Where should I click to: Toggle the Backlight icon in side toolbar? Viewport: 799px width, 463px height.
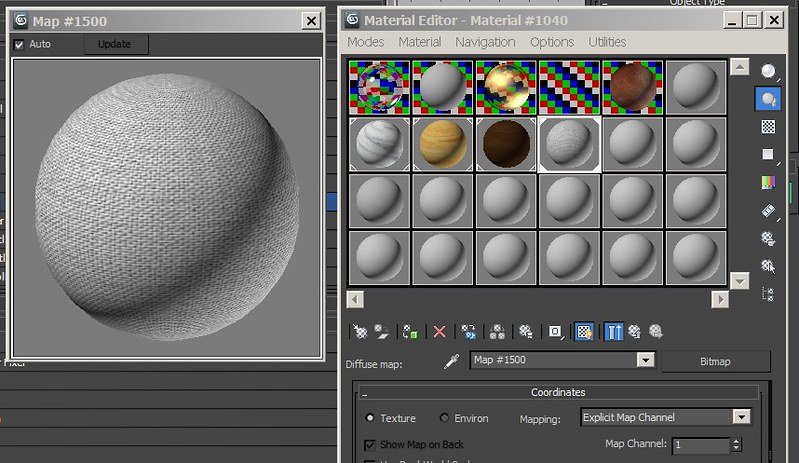click(768, 99)
